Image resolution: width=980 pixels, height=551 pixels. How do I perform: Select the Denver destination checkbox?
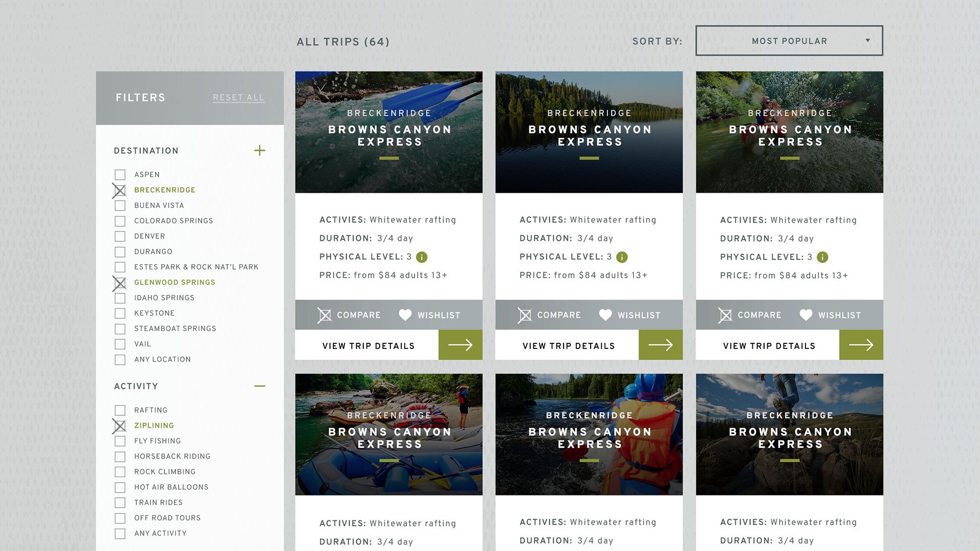point(120,236)
